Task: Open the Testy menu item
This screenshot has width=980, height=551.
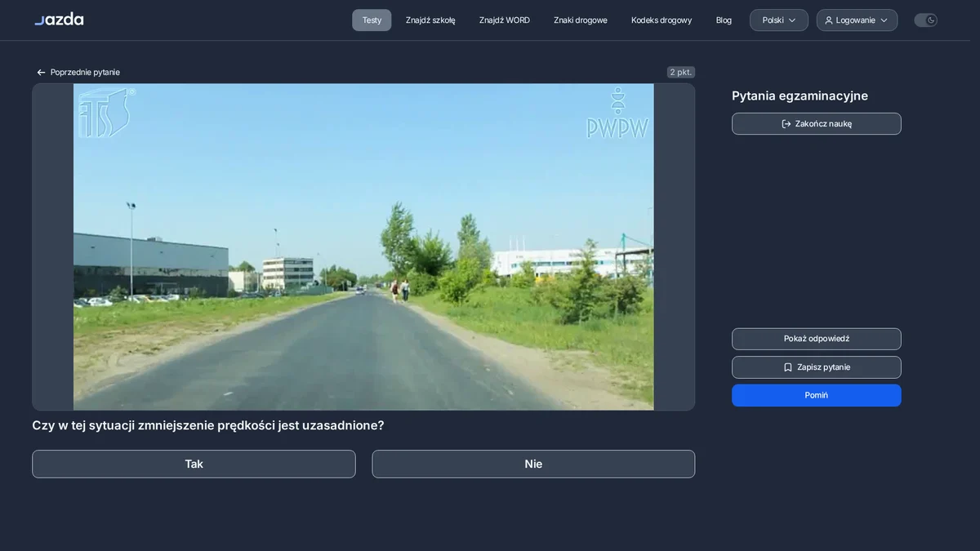Action: [372, 20]
